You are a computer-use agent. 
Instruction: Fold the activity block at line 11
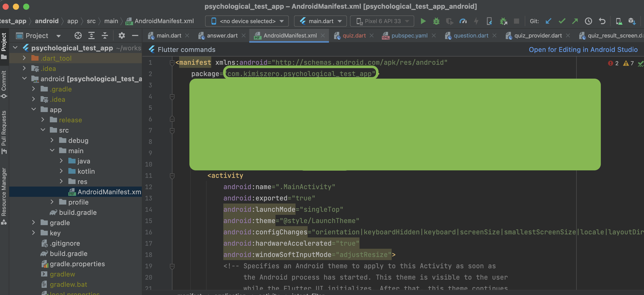[172, 176]
